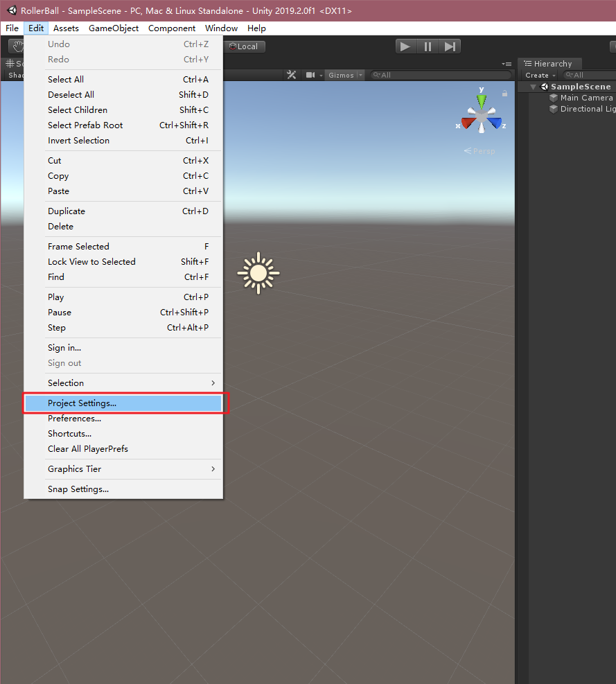
Task: Click the Play button in the toolbar
Action: click(x=406, y=46)
